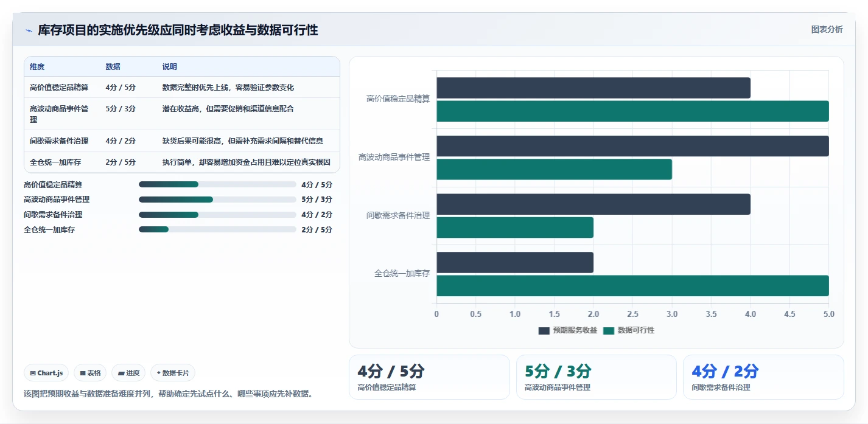Image resolution: width=868 pixels, height=424 pixels.
Task: Open the 5分 / 3分 data card
Action: coord(597,377)
